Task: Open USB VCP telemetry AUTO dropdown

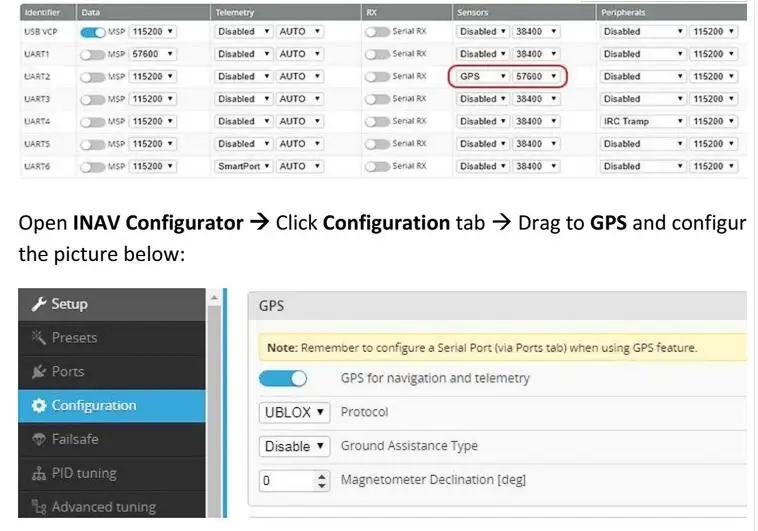Action: [x=300, y=31]
